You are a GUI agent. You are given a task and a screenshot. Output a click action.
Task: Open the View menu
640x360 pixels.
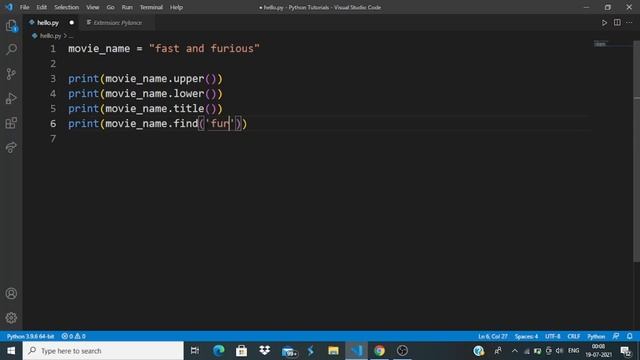click(93, 7)
